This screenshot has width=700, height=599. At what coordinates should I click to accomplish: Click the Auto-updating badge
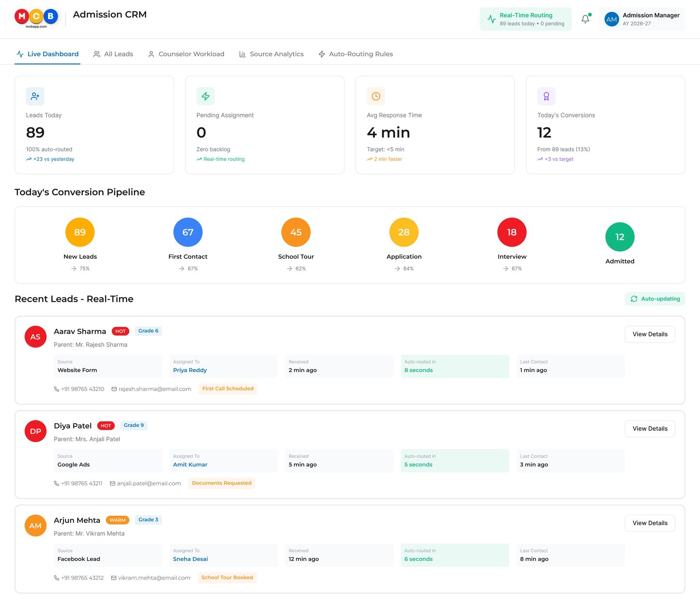pos(655,299)
